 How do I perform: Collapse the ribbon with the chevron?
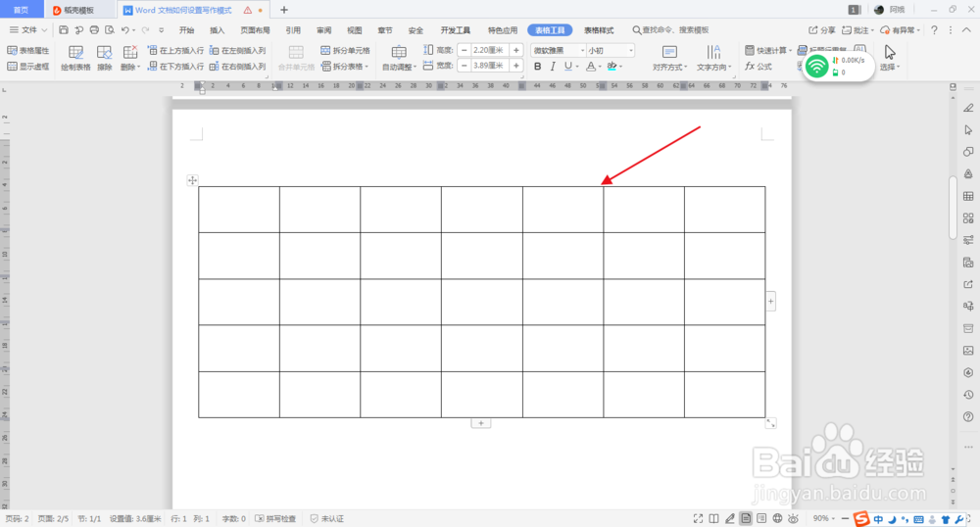(966, 30)
